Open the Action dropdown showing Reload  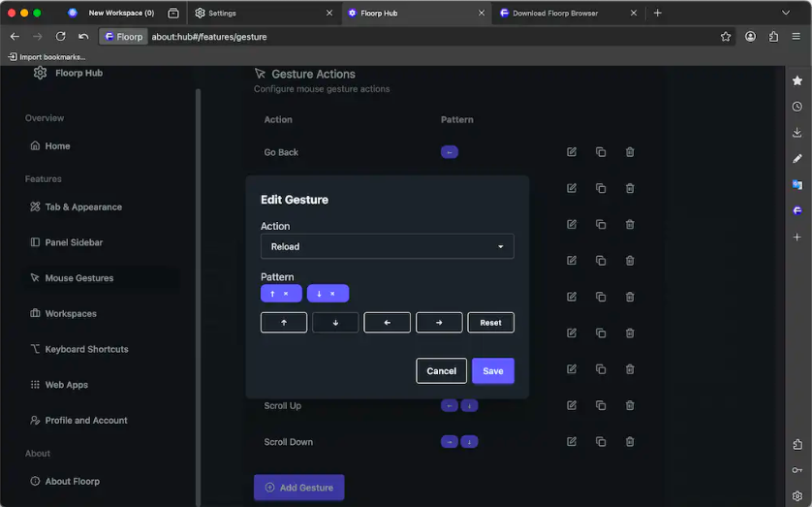pos(387,246)
